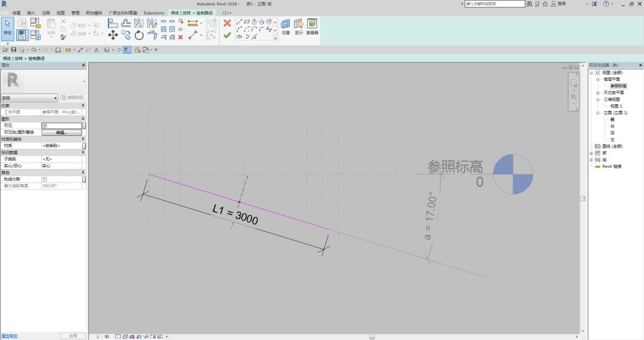
Task: Toggle the 轨线分割 checkbox
Action: [x=44, y=179]
